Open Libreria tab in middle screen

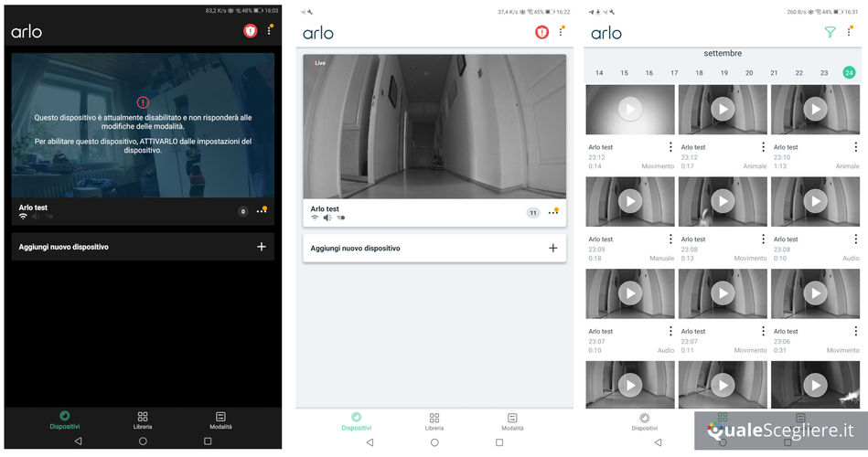click(434, 421)
